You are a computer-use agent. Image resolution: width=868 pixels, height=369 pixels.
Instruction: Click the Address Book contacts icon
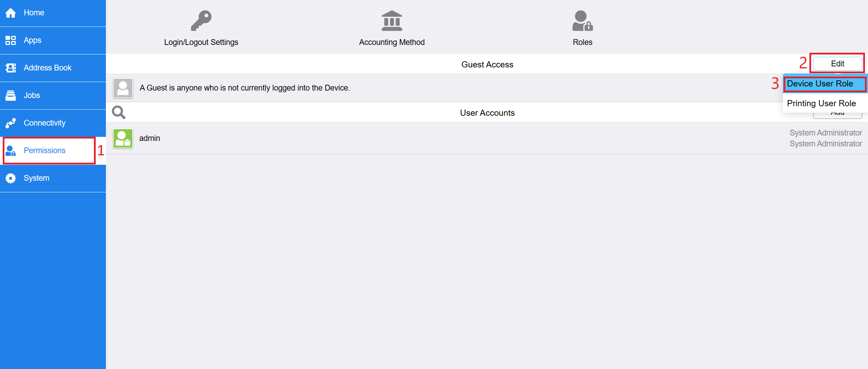(x=11, y=68)
